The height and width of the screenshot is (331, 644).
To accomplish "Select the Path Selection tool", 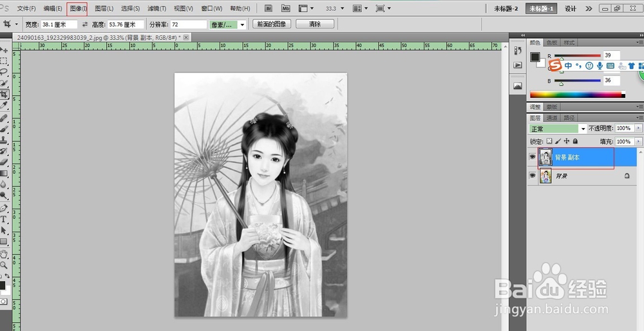I will [x=4, y=231].
